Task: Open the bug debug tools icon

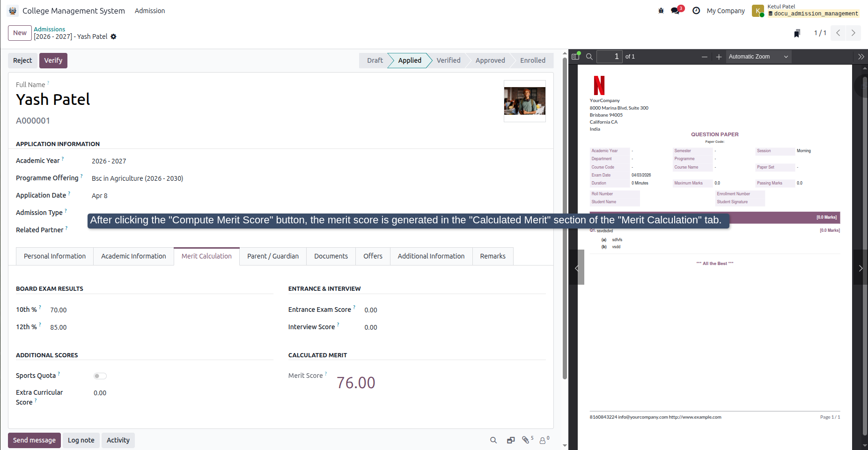Action: point(661,11)
